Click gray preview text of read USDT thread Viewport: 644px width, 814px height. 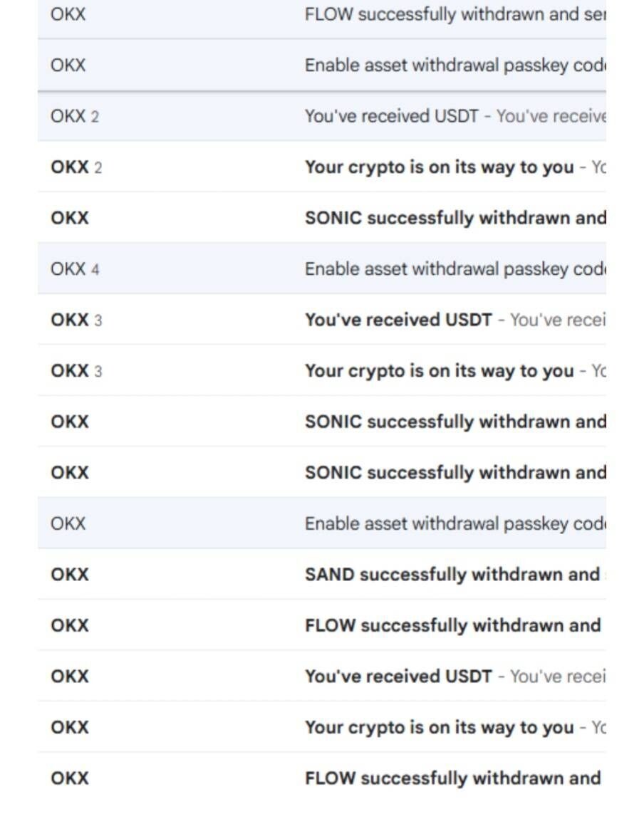coord(550,116)
